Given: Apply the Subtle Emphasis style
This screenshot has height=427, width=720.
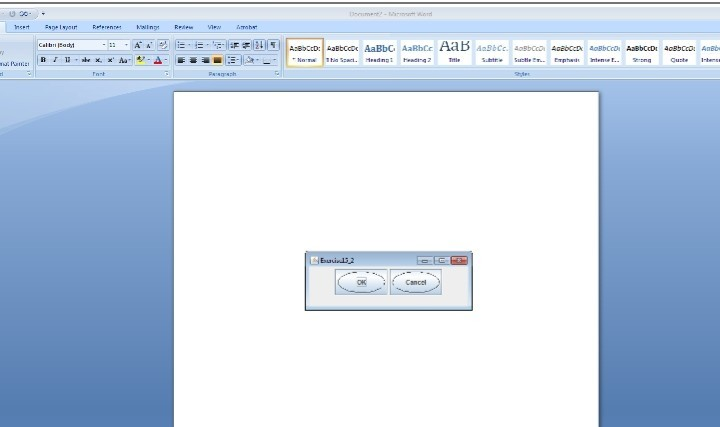Looking at the screenshot, I should [529, 52].
